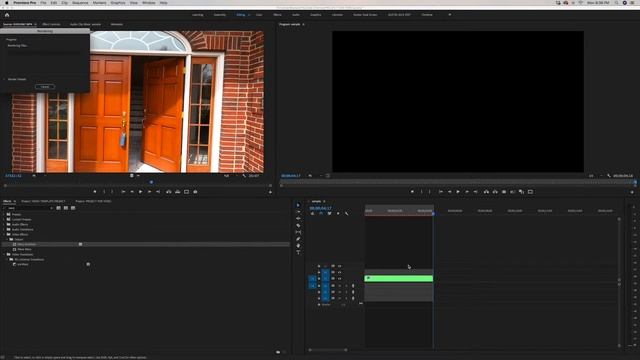Click Overwrite button in Source monitor
The image size is (640, 360).
(x=178, y=192)
